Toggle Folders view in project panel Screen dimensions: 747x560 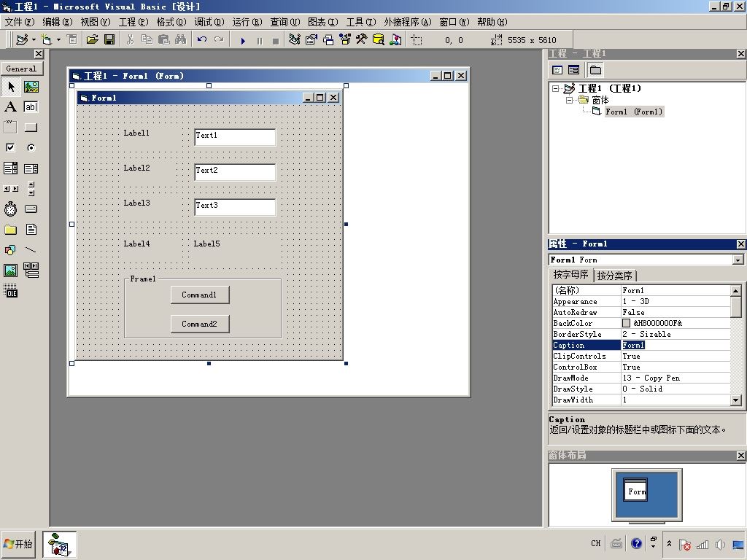tap(595, 70)
